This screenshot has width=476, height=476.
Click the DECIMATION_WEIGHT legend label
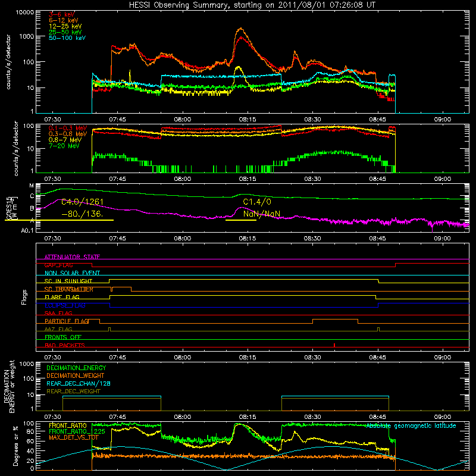click(x=76, y=375)
